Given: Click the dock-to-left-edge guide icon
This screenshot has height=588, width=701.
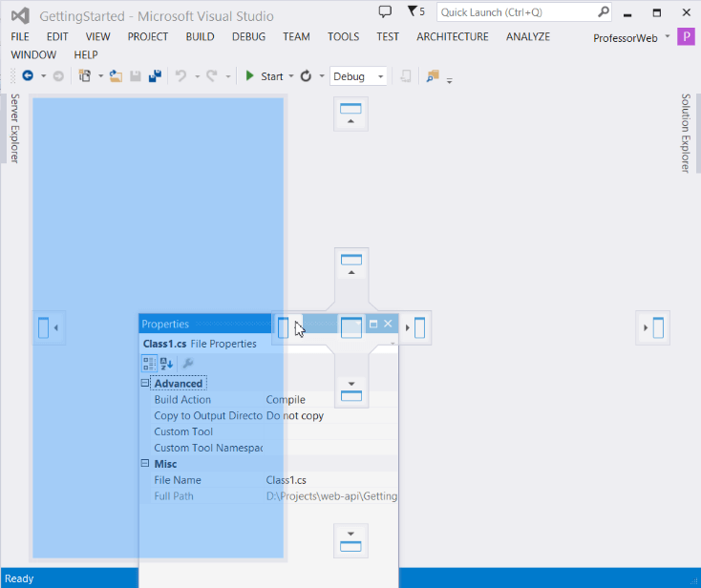Looking at the screenshot, I should coord(49,328).
